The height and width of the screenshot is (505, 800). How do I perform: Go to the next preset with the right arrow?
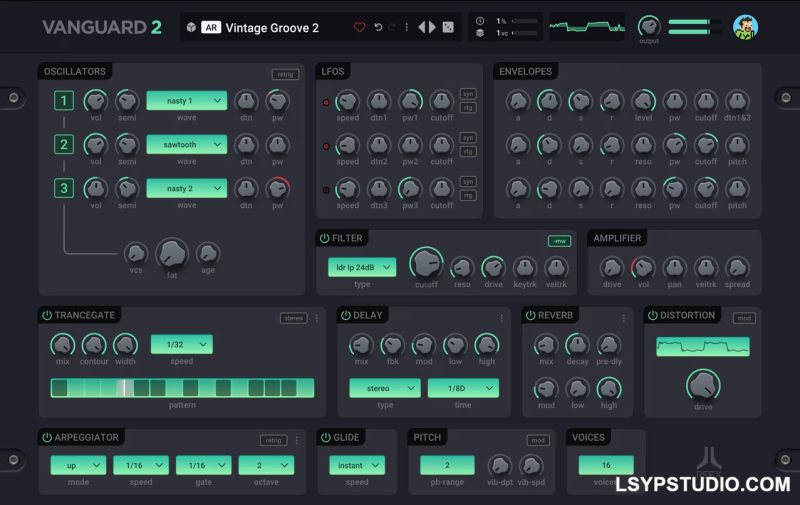(x=432, y=27)
